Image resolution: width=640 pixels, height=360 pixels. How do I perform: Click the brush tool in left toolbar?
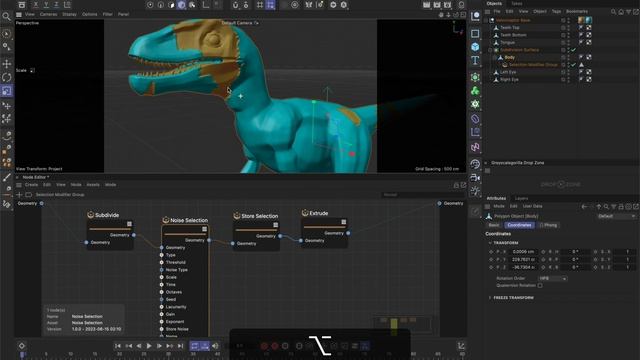click(x=7, y=177)
